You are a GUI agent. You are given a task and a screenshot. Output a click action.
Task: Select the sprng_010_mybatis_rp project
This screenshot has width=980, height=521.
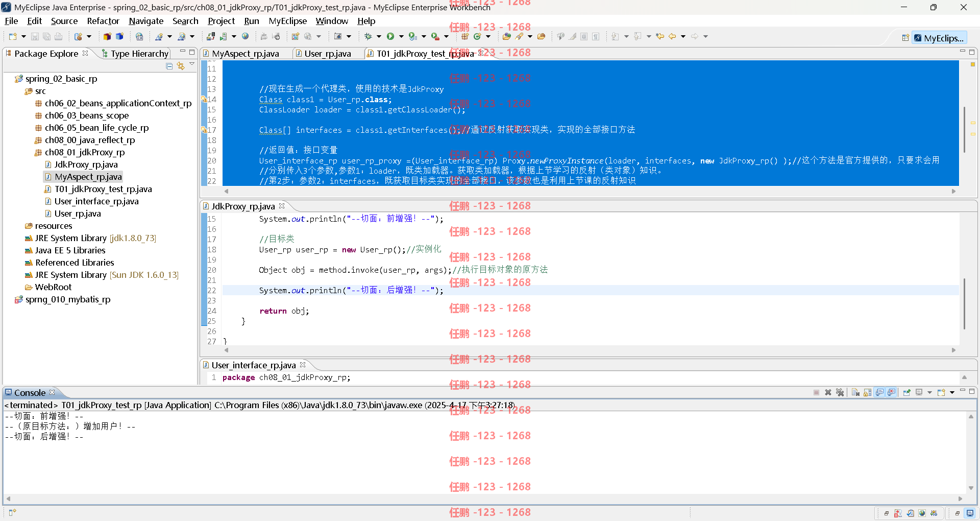pyautogui.click(x=63, y=299)
